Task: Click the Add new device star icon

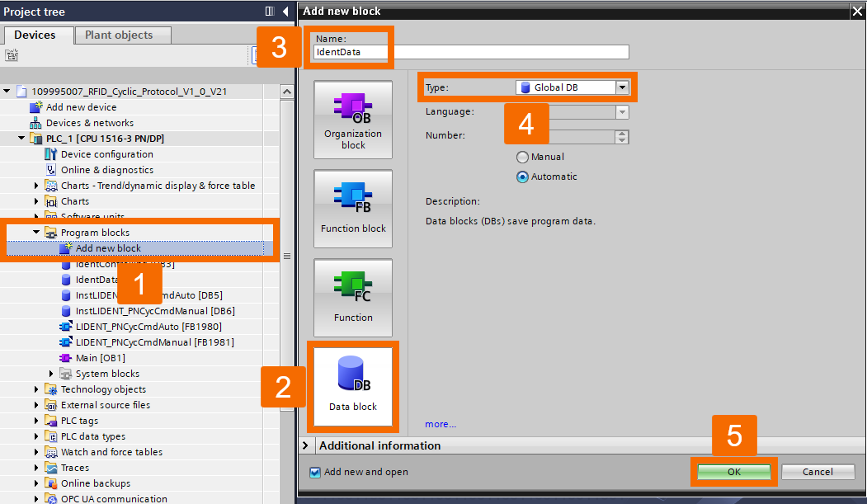Action: [36, 106]
